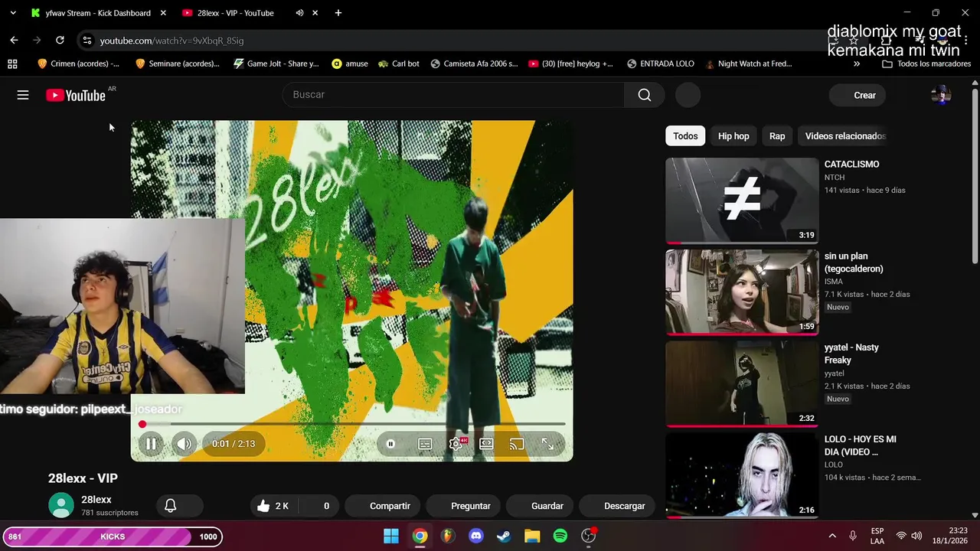Open the notification bell for 28lexx
980x551 pixels.
point(171,506)
